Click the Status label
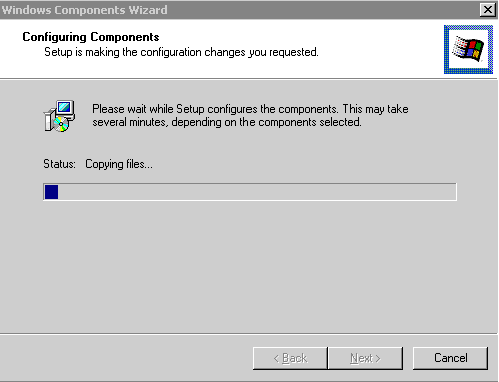This screenshot has width=499, height=382. click(59, 164)
